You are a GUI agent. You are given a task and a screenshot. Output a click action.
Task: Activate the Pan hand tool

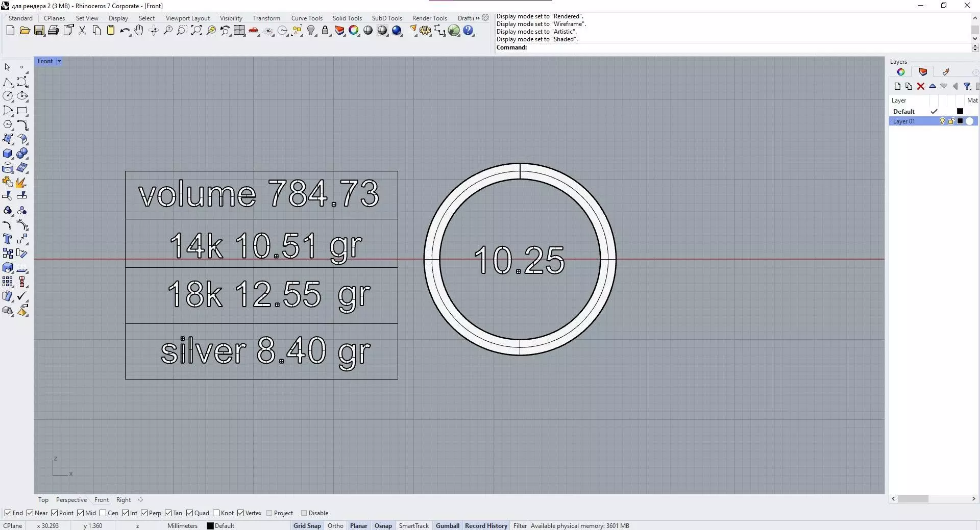pyautogui.click(x=139, y=31)
